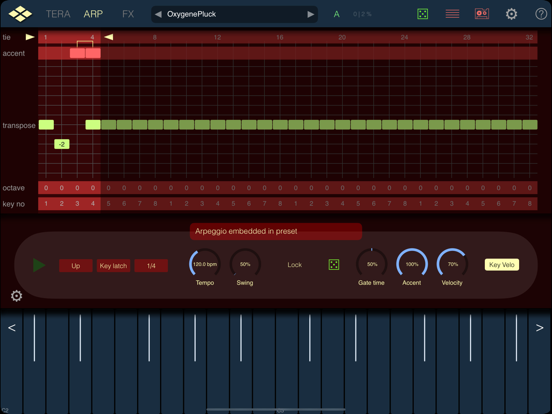Click the green dice beside Lock
552x414 pixels.
coord(334,264)
